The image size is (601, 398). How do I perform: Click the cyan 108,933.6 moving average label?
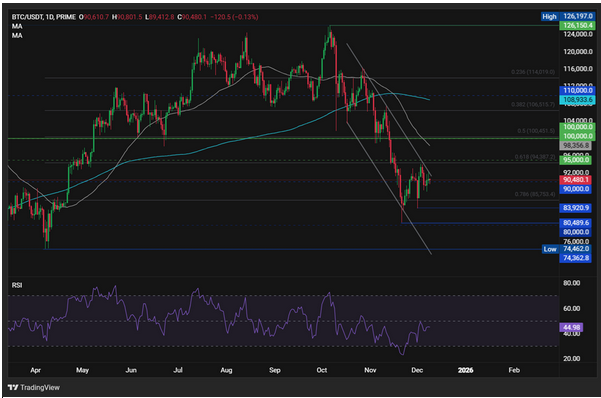click(578, 100)
